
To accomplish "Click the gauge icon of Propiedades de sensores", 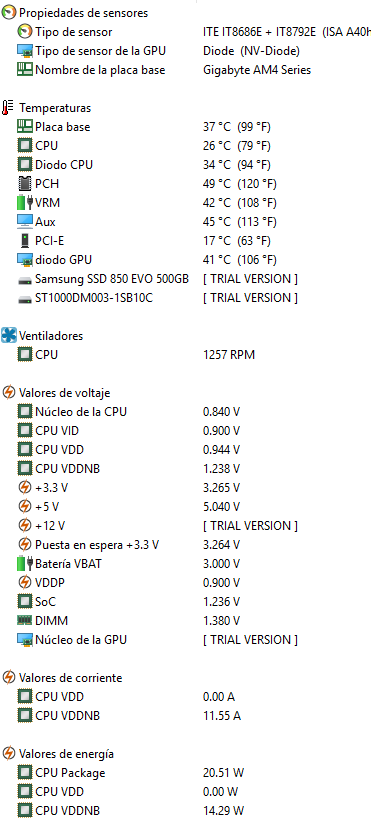I will 9,13.
